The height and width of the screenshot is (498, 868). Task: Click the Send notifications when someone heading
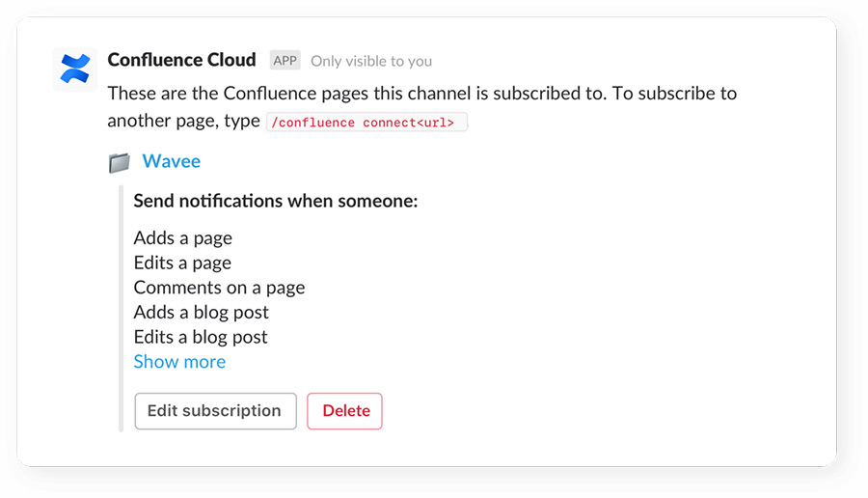tap(276, 201)
